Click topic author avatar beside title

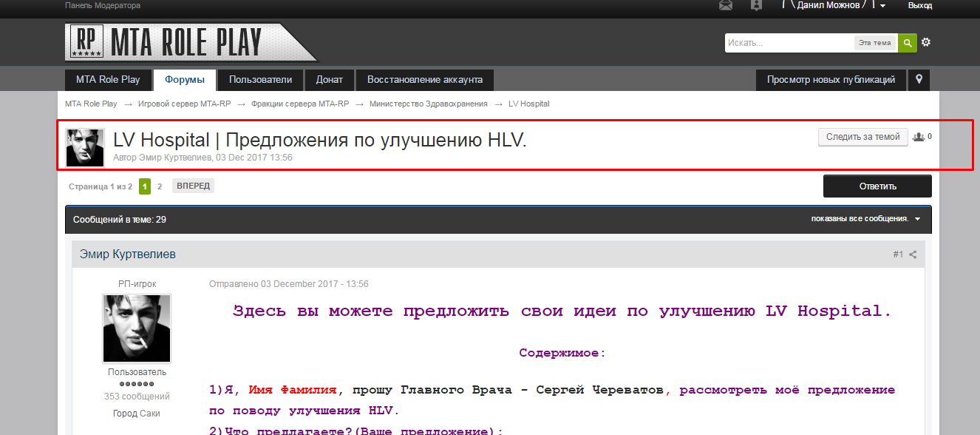[85, 147]
